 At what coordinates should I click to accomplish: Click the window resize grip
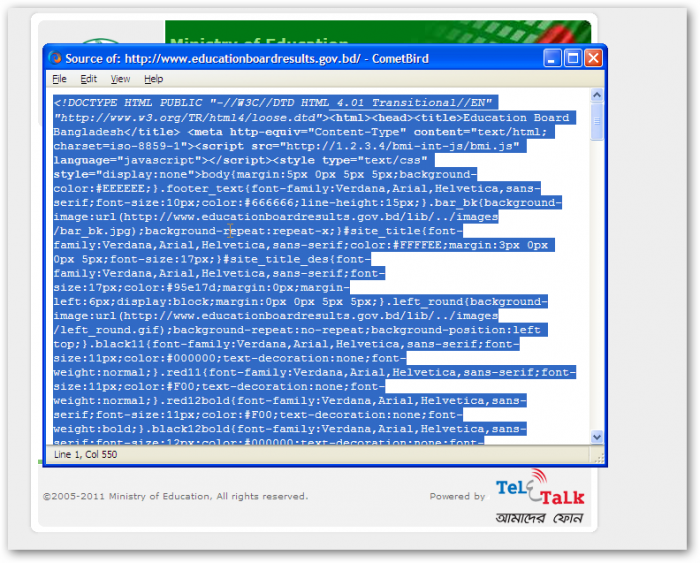click(598, 456)
